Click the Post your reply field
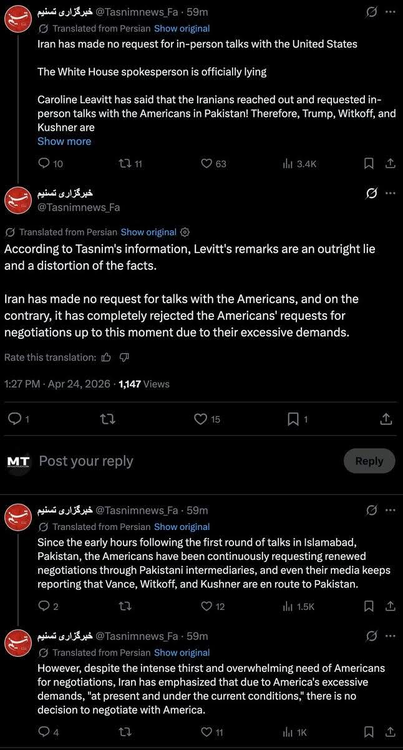Screen dimensions: 403x750 [x=86, y=461]
